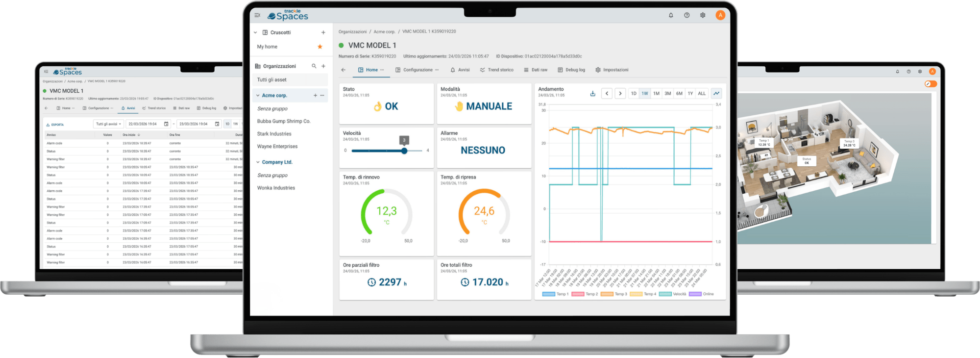
Task: Follow 'Organizzazioni' breadcrumb in center window
Action: [x=352, y=31]
